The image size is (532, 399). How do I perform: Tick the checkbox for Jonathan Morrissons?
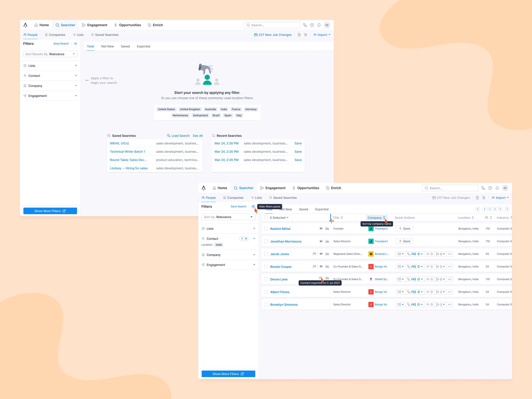pyautogui.click(x=266, y=241)
